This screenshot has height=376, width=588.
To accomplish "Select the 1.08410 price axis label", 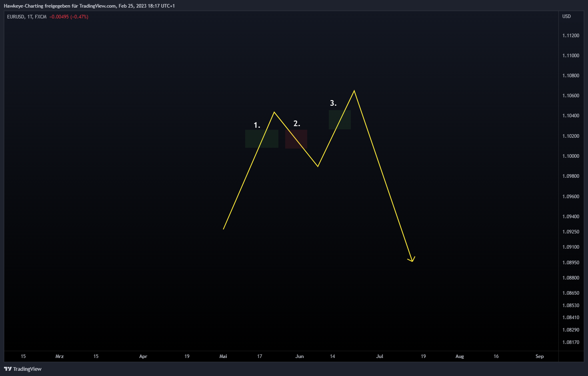I will coord(571,318).
